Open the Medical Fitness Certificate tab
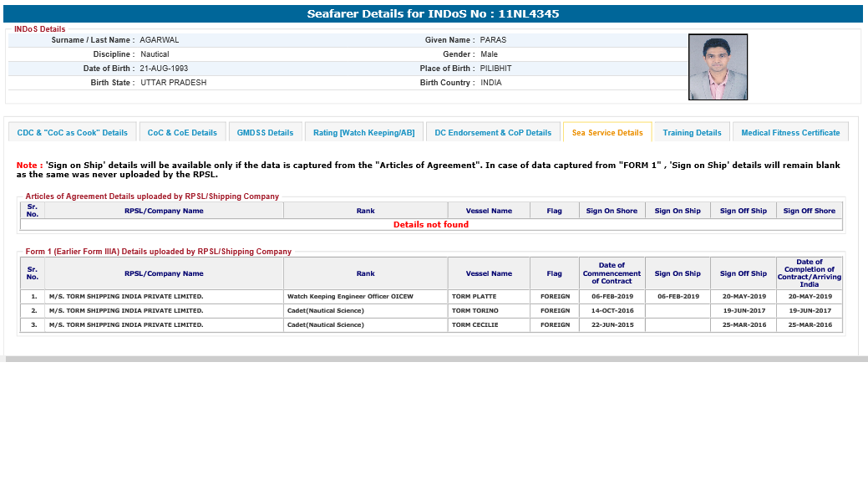The width and height of the screenshot is (868, 500). click(x=790, y=133)
